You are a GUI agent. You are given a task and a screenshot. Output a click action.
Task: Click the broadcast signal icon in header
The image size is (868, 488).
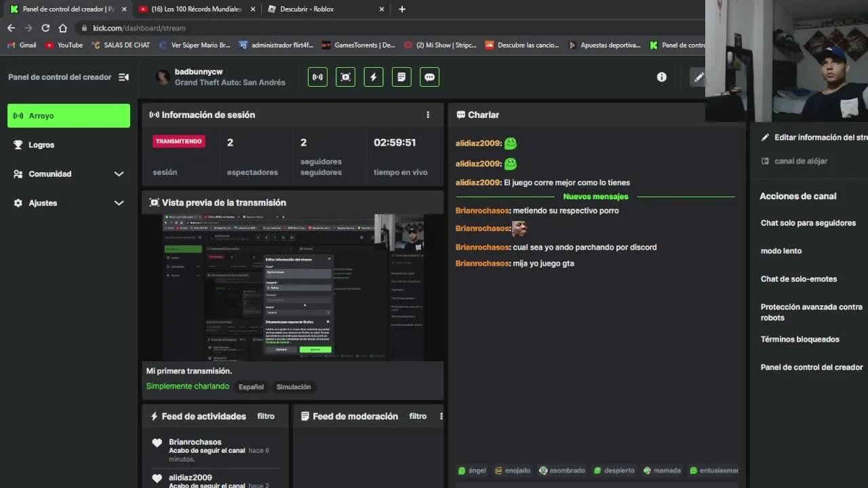[x=317, y=77]
